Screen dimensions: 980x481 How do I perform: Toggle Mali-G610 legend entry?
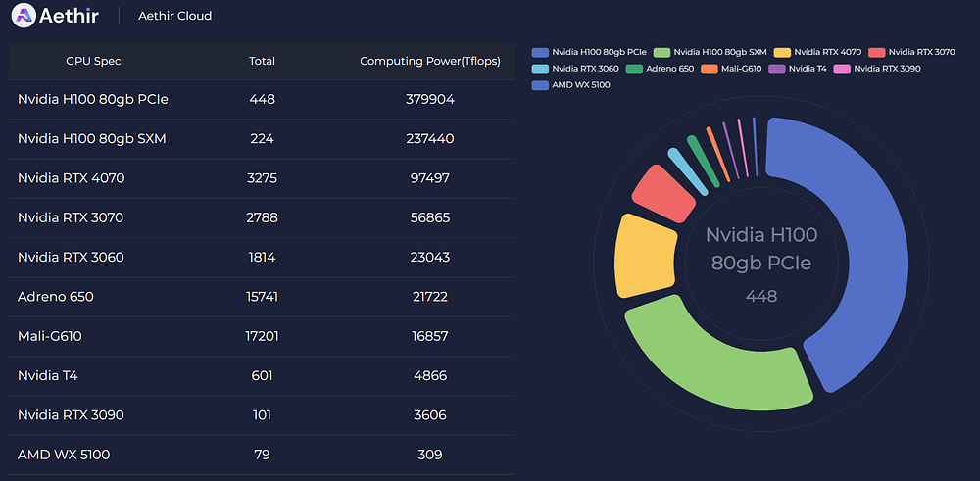732,69
